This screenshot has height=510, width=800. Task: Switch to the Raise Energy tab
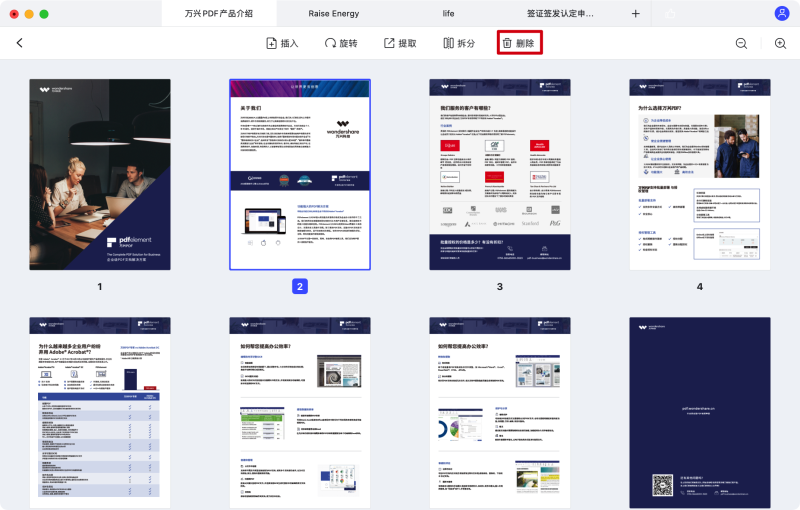(x=335, y=14)
